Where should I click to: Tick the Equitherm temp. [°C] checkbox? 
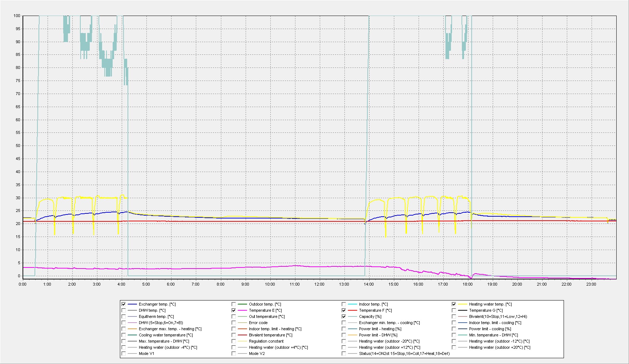tap(124, 316)
